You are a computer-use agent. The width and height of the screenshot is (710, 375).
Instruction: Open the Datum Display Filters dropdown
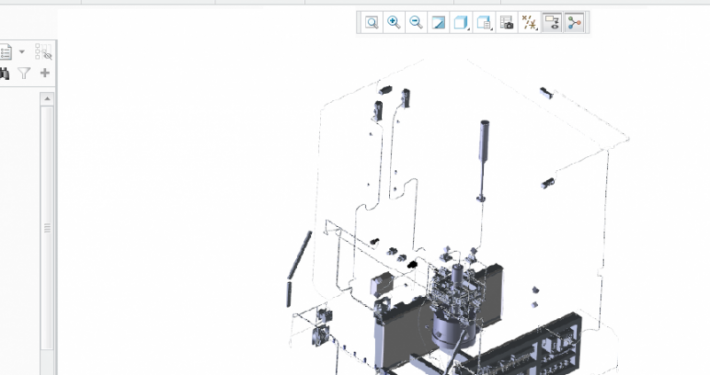click(529, 22)
